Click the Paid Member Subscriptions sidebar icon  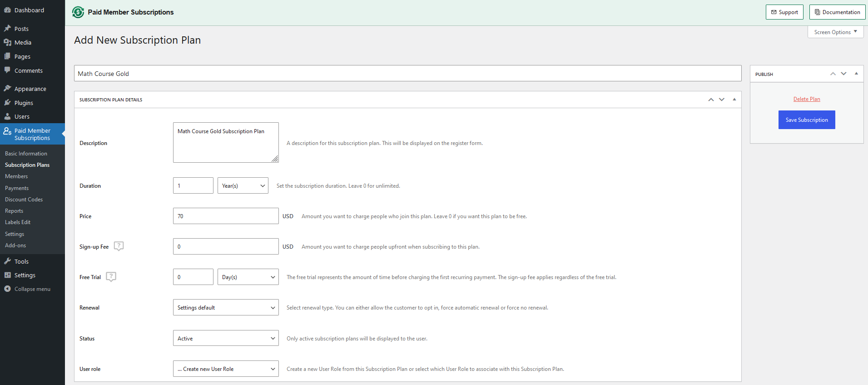point(7,131)
